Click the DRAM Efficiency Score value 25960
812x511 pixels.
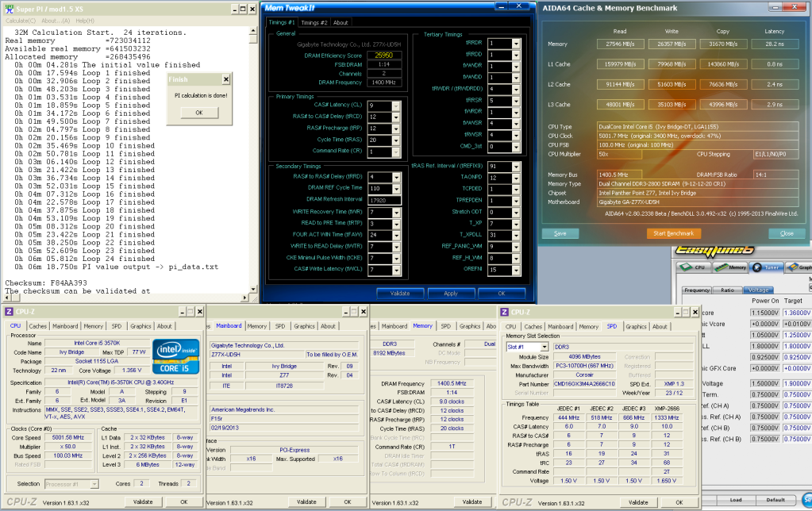click(x=384, y=55)
